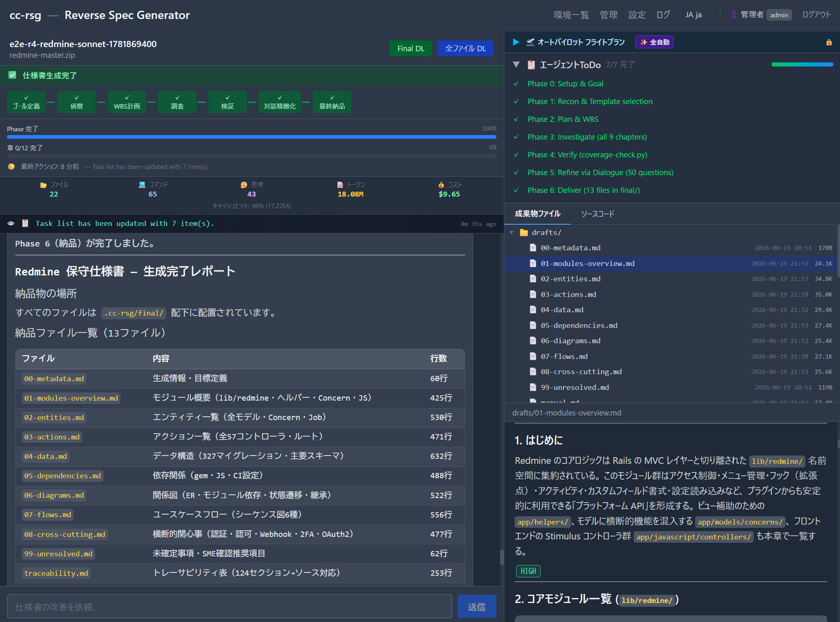This screenshot has width=840, height=622.
Task: Click the file icon for 04-data.md
Action: click(533, 310)
